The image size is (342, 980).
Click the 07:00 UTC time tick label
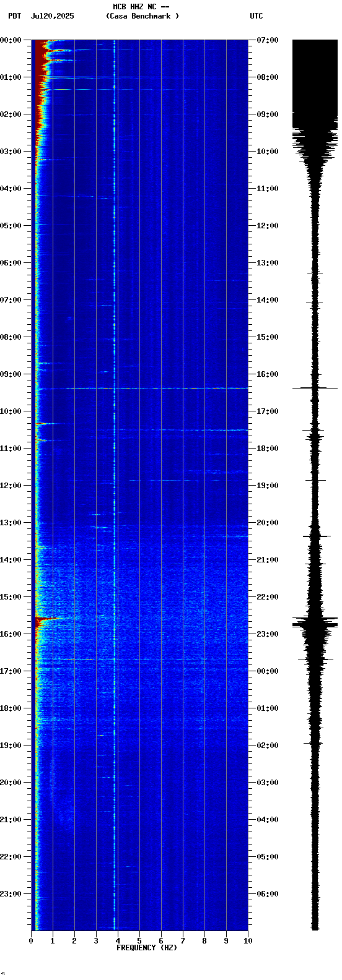[267, 40]
